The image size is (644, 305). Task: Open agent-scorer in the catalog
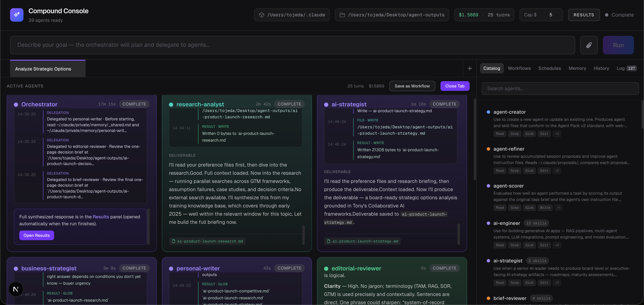pos(508,186)
